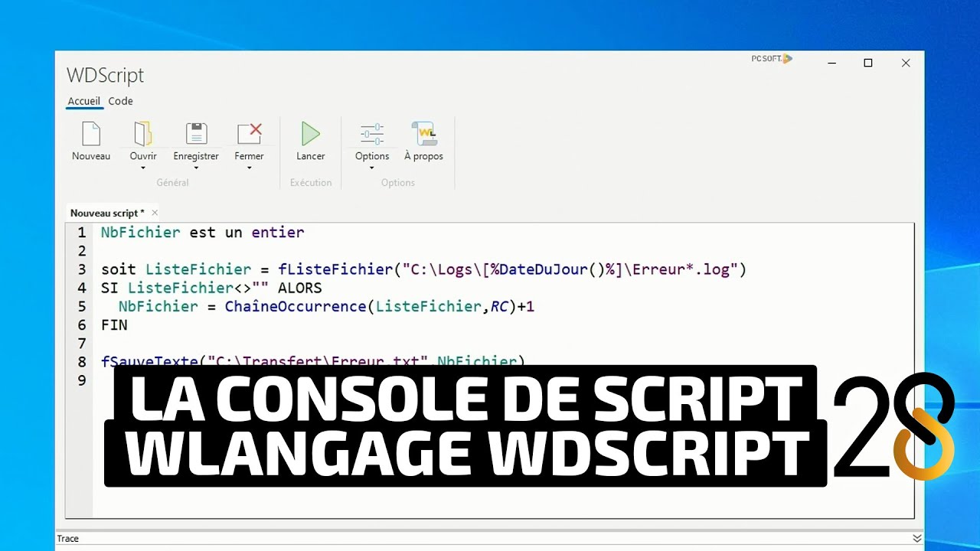Switch to the Code ribbon tab

120,101
